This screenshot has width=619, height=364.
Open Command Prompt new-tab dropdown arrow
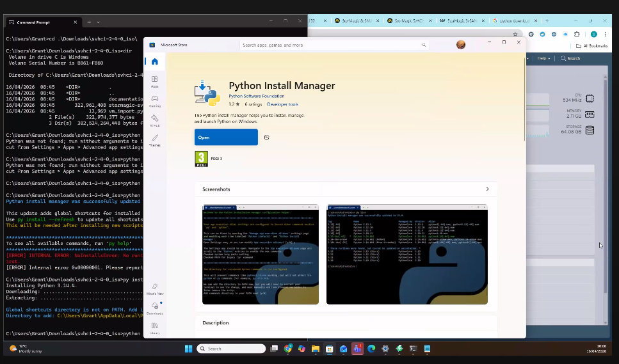pos(99,22)
